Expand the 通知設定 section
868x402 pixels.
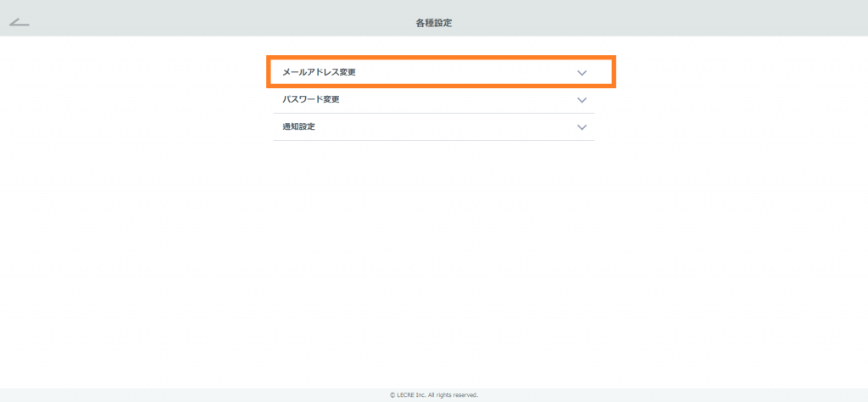[x=434, y=127]
